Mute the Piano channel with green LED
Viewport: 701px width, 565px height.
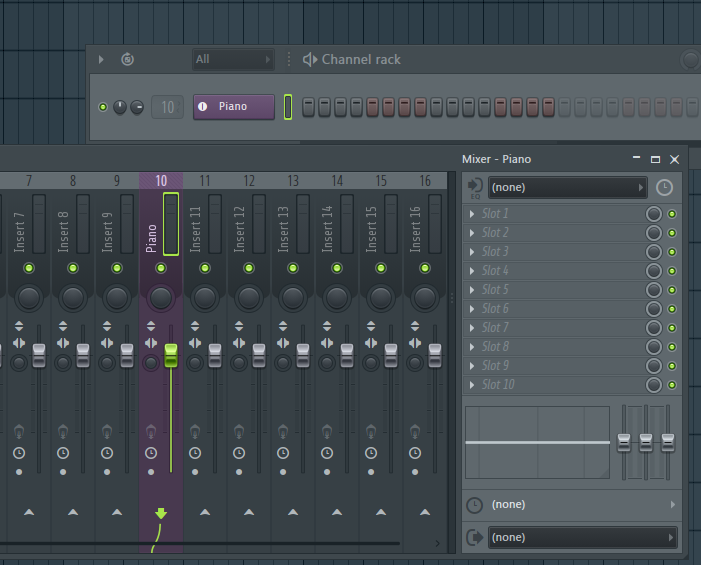click(103, 107)
